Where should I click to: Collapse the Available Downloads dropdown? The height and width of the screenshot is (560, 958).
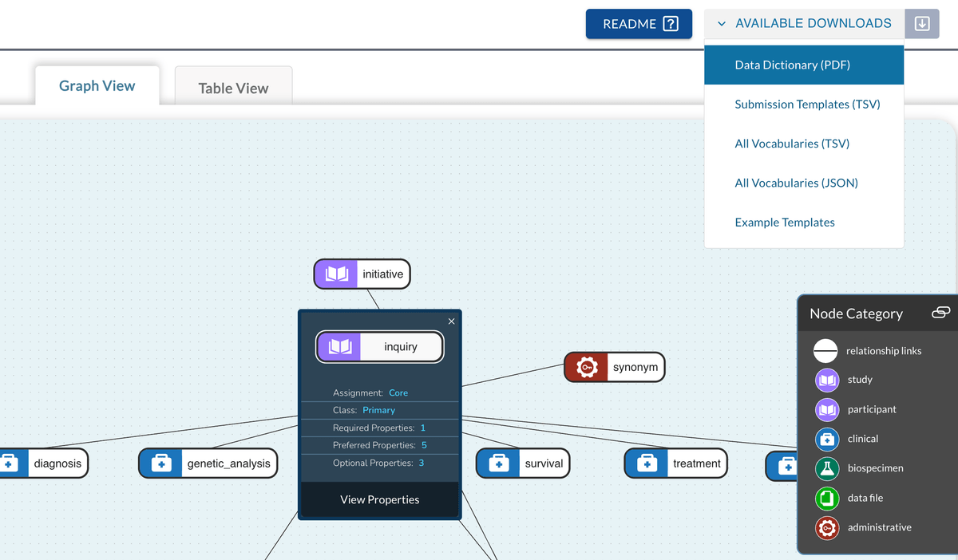(803, 24)
